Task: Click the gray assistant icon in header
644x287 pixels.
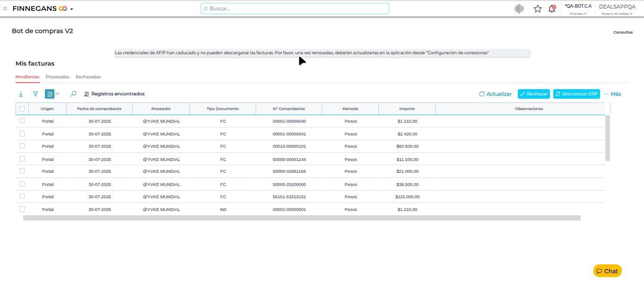Action: click(520, 8)
